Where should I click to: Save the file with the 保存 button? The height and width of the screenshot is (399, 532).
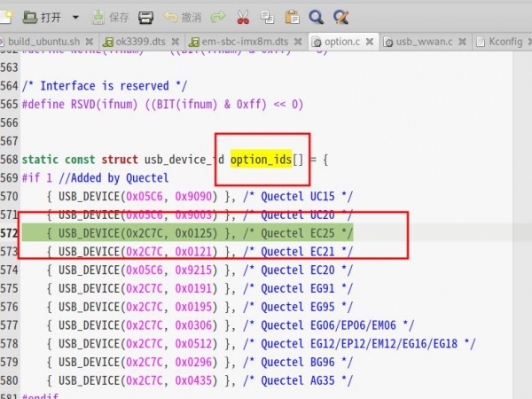point(110,17)
